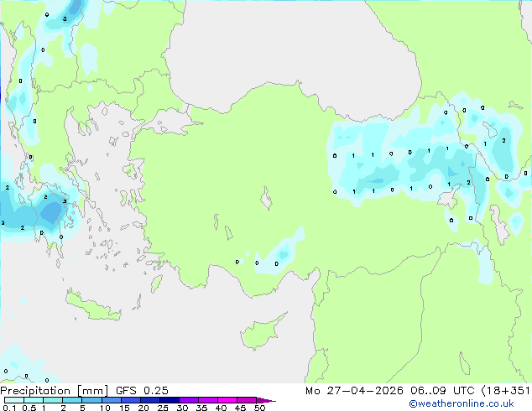Click the legend value label '50'
The height and width of the screenshot is (411, 532).
pyautogui.click(x=259, y=408)
